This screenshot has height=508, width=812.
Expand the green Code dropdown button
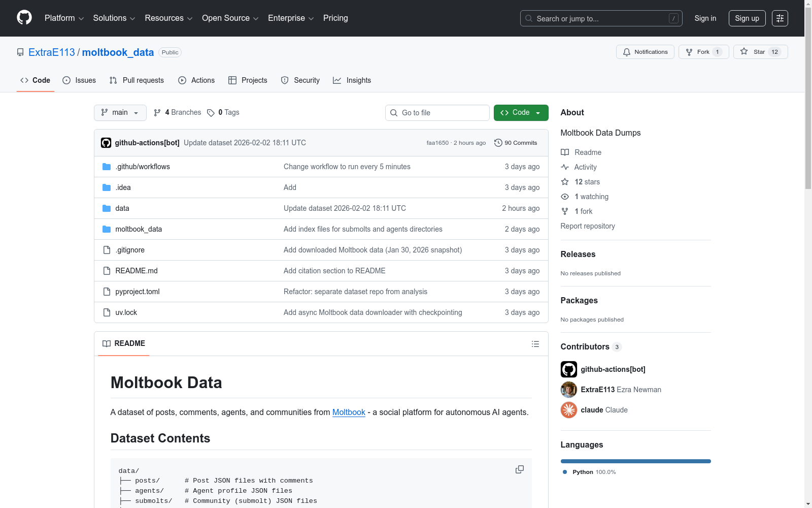(521, 113)
